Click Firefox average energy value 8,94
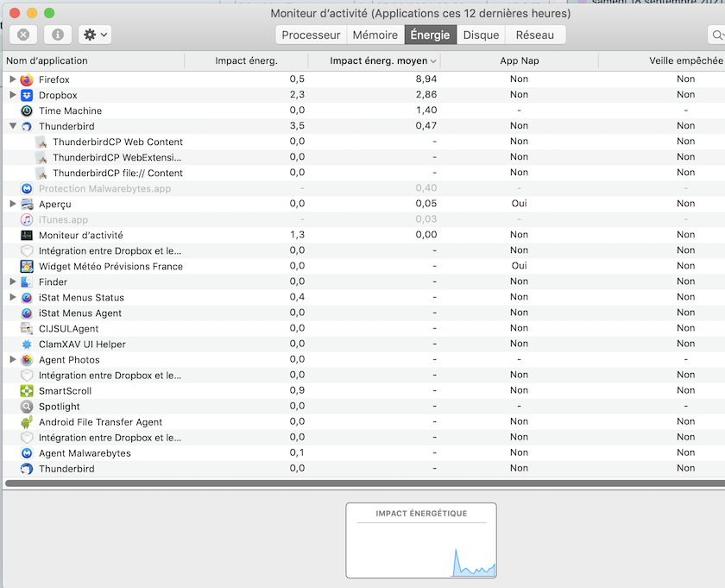Screen dimensions: 725x588 (x=426, y=79)
